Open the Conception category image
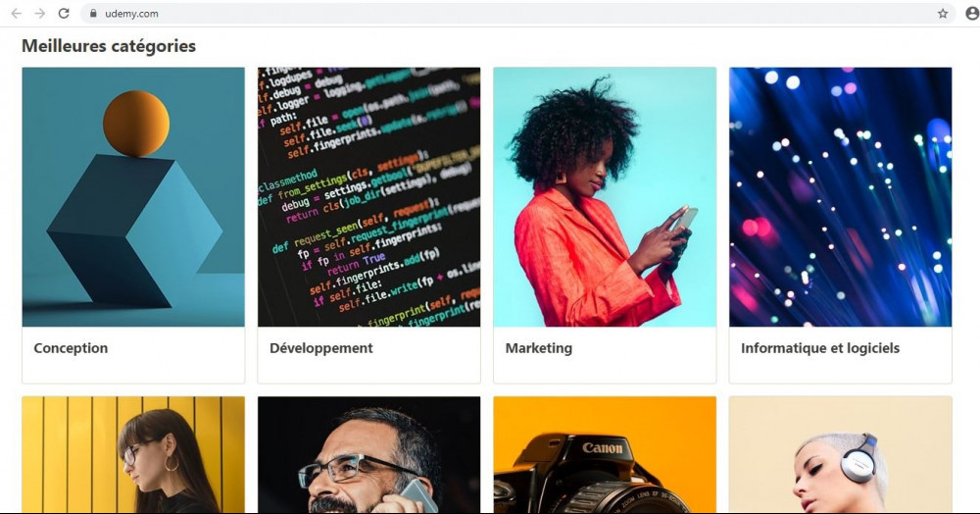Screen dimensions: 980x514 coord(133,197)
